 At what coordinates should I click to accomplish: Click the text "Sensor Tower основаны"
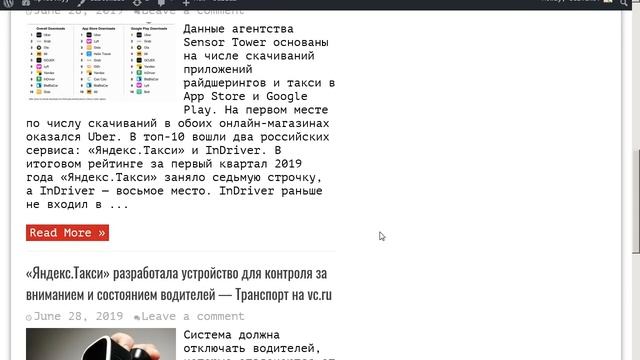point(256,42)
